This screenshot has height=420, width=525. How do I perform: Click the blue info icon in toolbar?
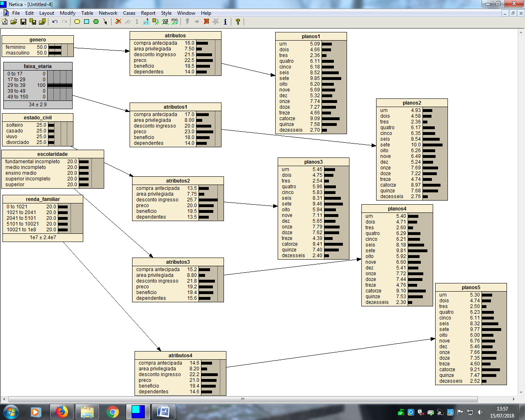click(x=225, y=22)
